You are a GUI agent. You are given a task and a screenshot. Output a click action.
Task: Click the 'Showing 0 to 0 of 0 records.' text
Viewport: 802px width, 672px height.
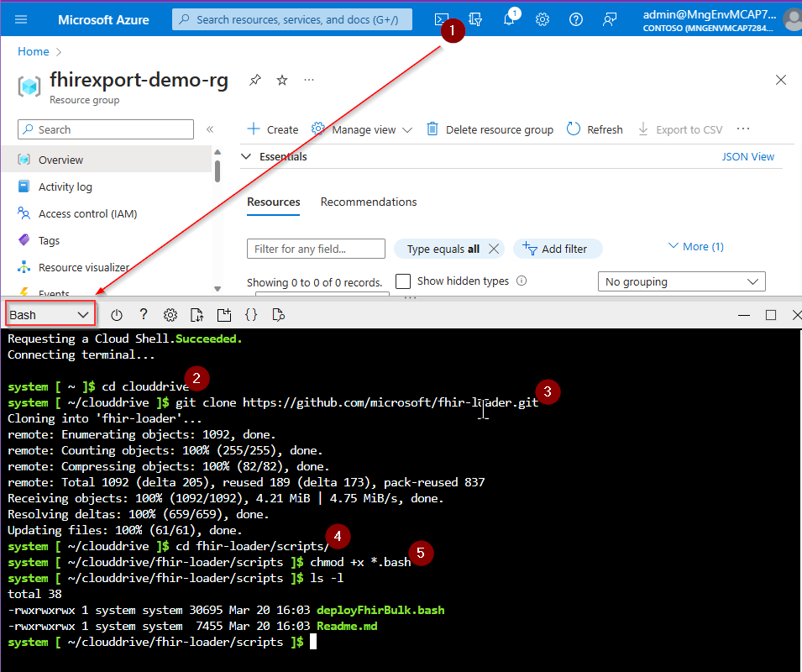(315, 282)
